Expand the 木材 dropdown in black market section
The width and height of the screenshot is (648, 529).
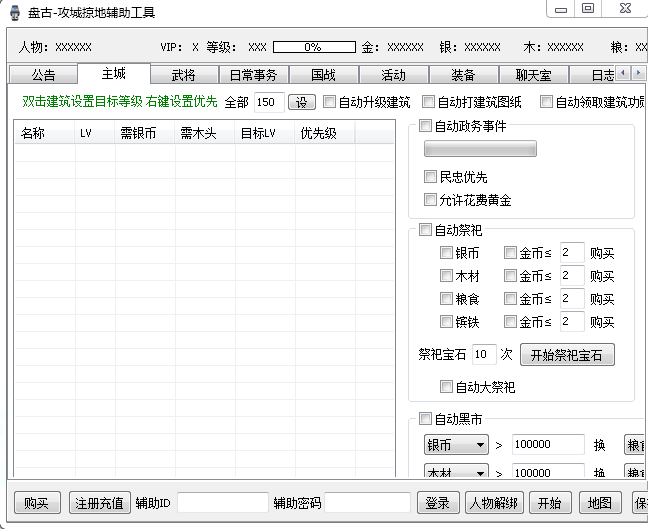pyautogui.click(x=456, y=473)
